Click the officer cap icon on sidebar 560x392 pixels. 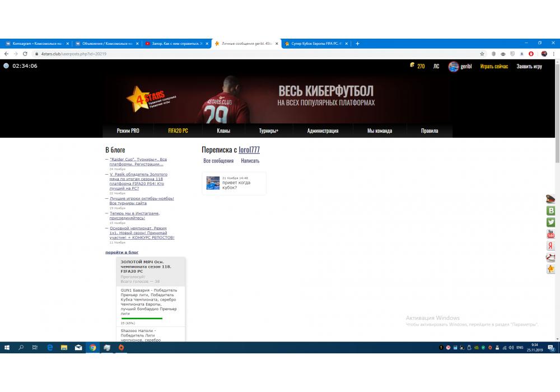pyautogui.click(x=551, y=199)
